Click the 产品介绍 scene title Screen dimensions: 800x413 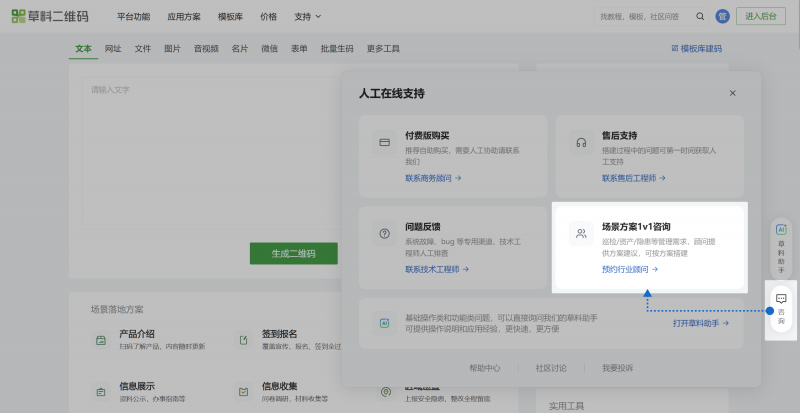pyautogui.click(x=137, y=334)
